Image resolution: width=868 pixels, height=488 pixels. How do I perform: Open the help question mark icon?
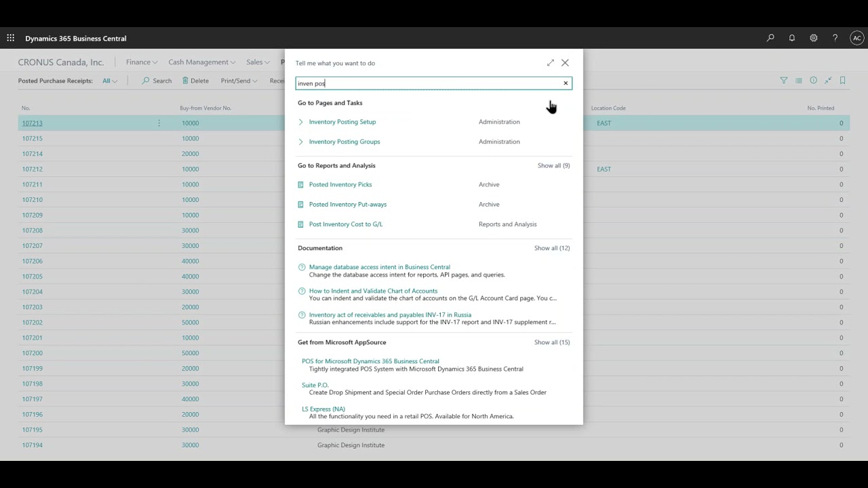tap(835, 38)
